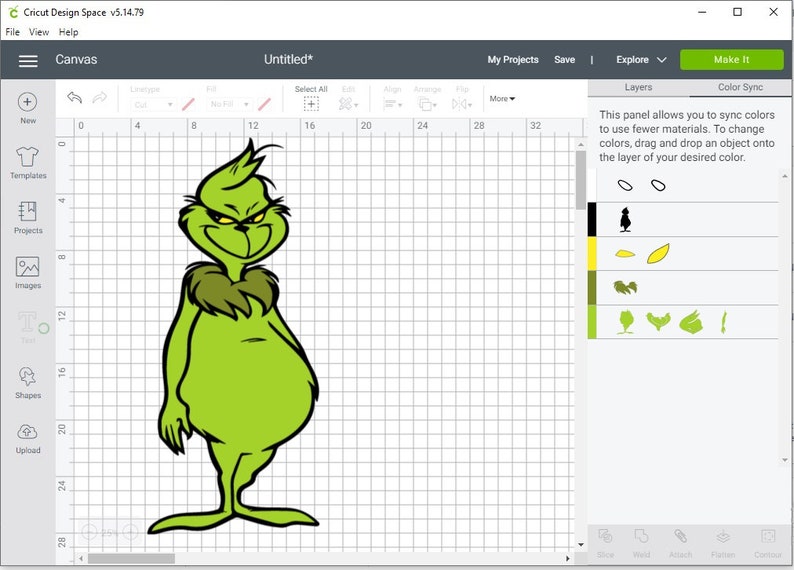
Task: Select the lime green color bar
Action: (591, 322)
